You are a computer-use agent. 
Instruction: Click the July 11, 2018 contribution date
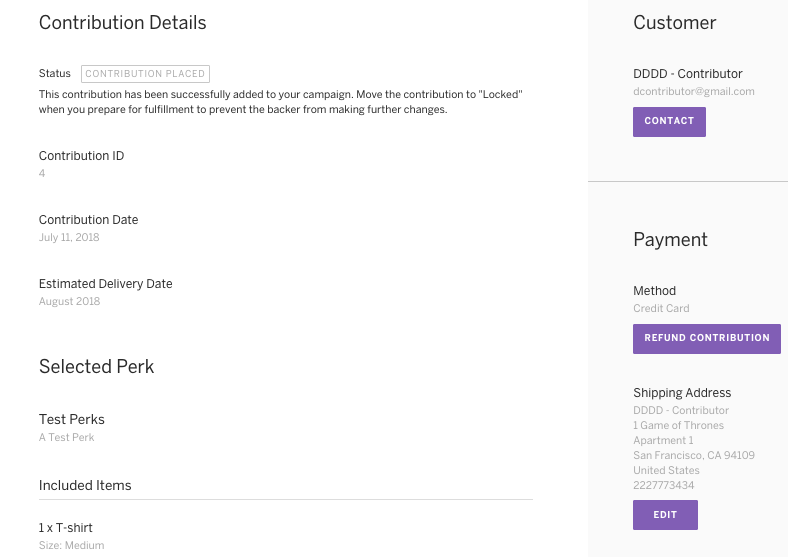pyautogui.click(x=69, y=237)
